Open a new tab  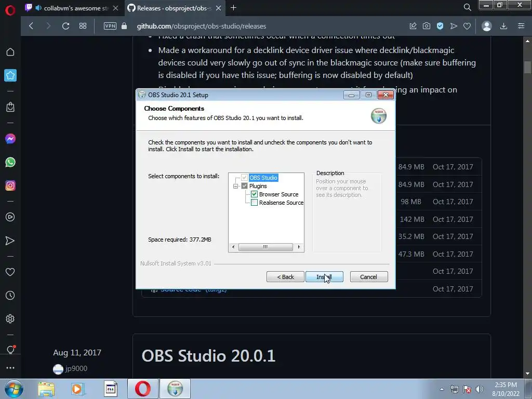tap(233, 7)
